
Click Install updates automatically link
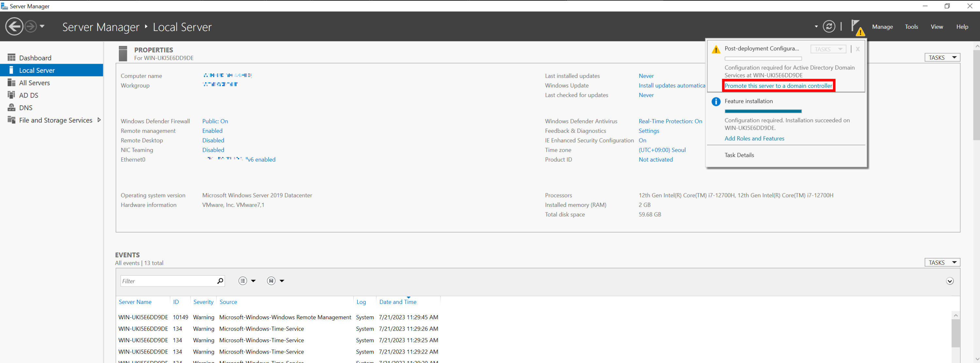pyautogui.click(x=672, y=86)
